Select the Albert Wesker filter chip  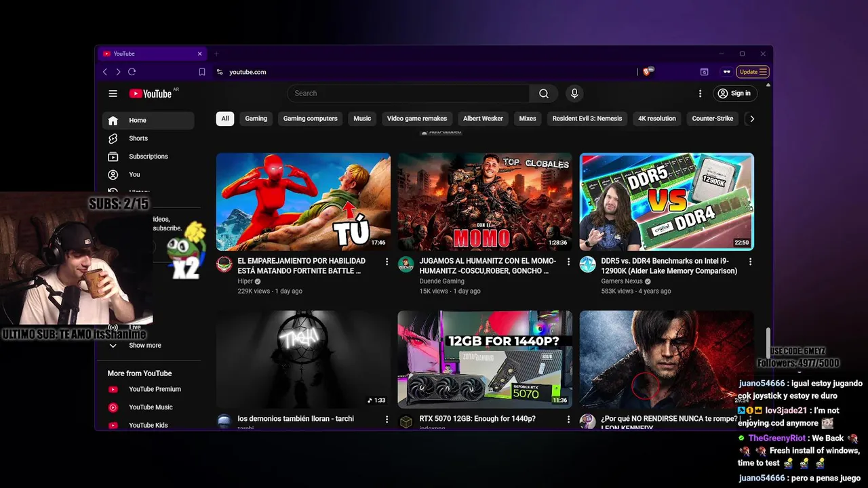point(483,119)
